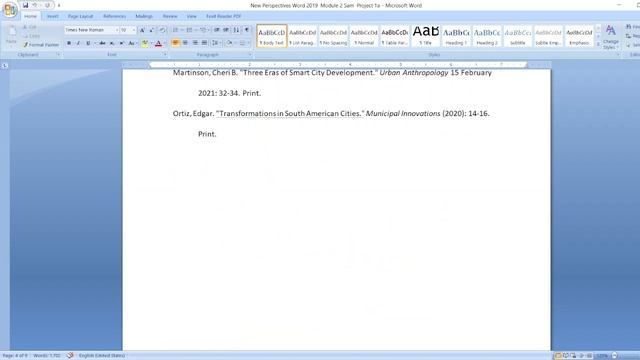Apply the Title style

426,36
